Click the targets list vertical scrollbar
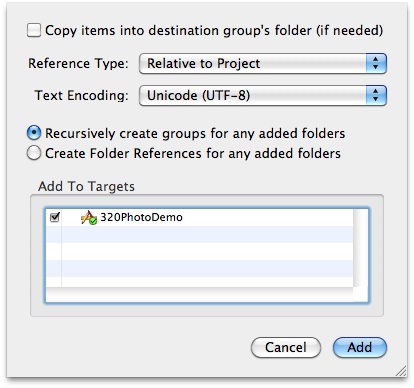The image size is (414, 388). pos(360,248)
